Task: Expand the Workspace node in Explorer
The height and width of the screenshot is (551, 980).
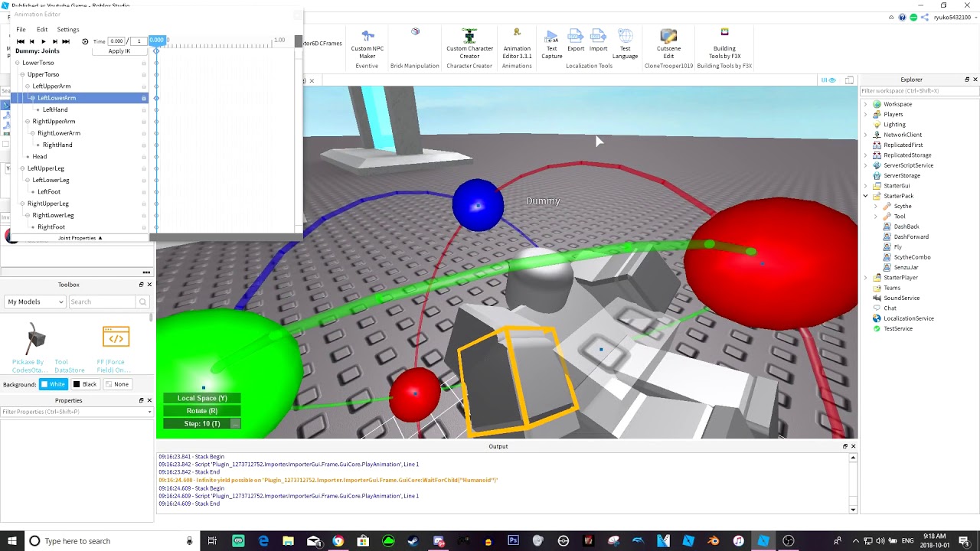Action: 866,104
